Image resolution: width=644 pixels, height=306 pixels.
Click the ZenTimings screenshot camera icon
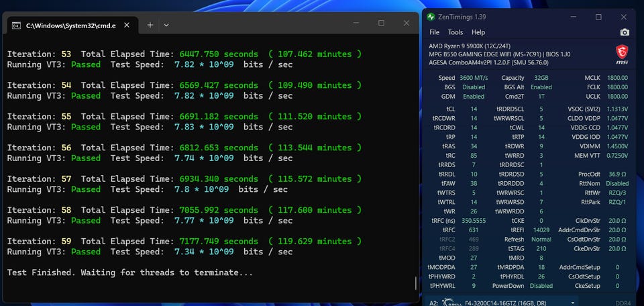[625, 32]
